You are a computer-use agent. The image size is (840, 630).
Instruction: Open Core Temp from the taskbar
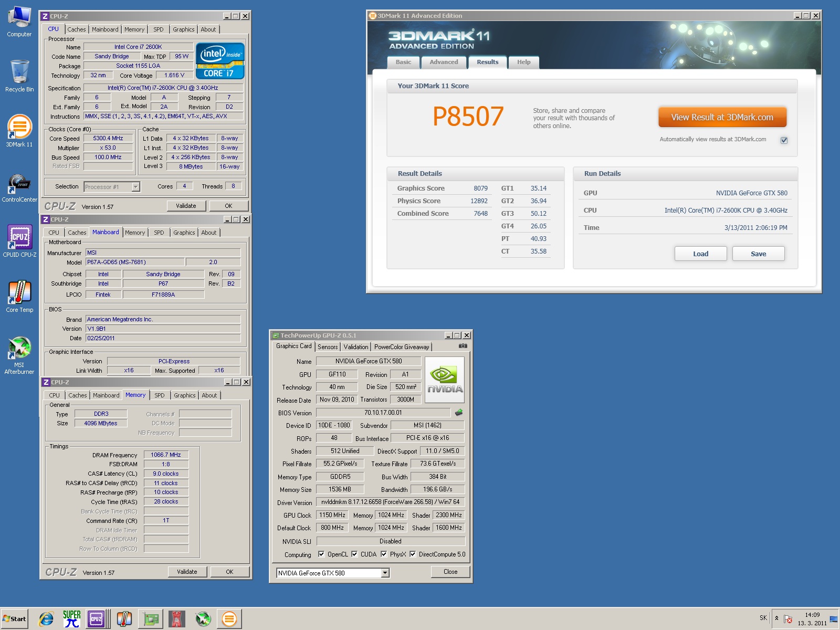(124, 619)
